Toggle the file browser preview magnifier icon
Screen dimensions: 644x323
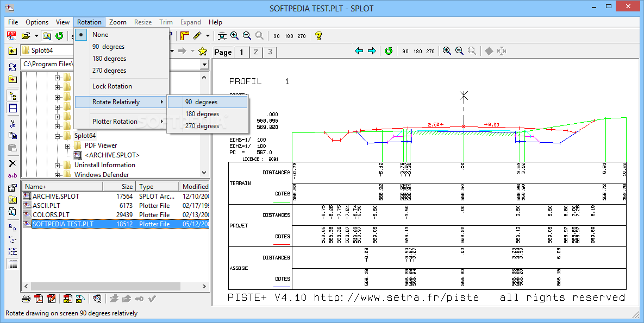coord(47,36)
